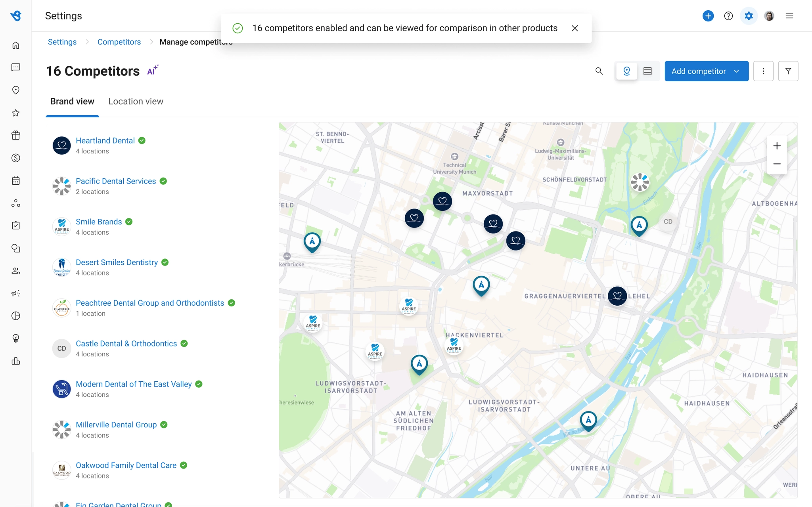
Task: Switch to list view toggle
Action: pos(647,71)
